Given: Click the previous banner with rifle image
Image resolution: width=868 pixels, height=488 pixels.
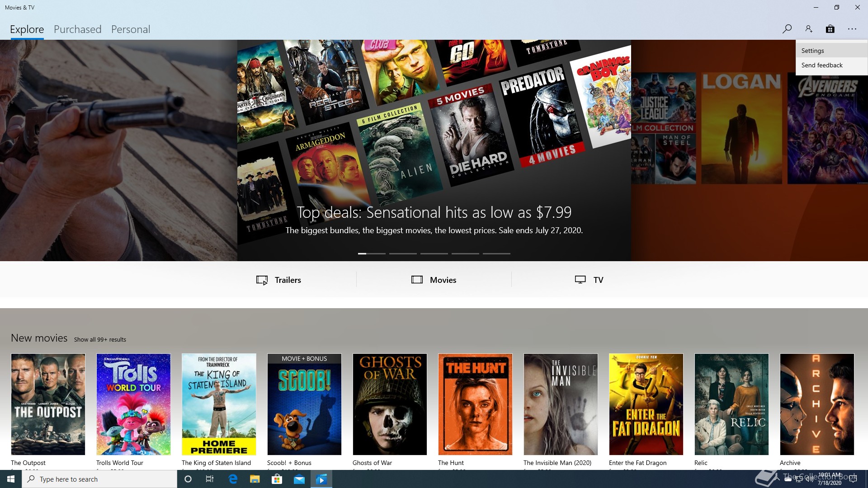Looking at the screenshot, I should pos(118,150).
